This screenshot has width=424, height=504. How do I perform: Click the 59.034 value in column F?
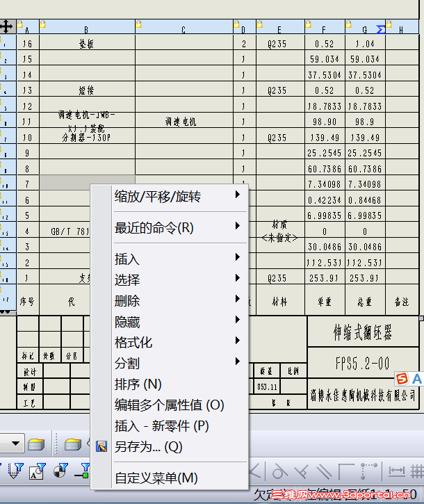[325, 58]
